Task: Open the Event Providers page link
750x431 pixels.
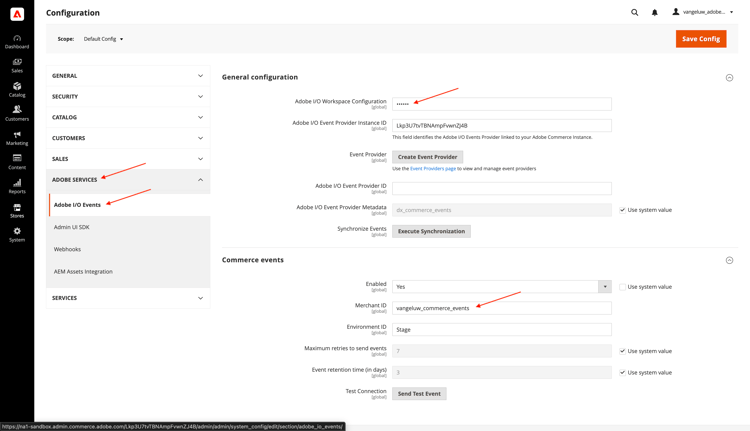Action: [x=433, y=169]
